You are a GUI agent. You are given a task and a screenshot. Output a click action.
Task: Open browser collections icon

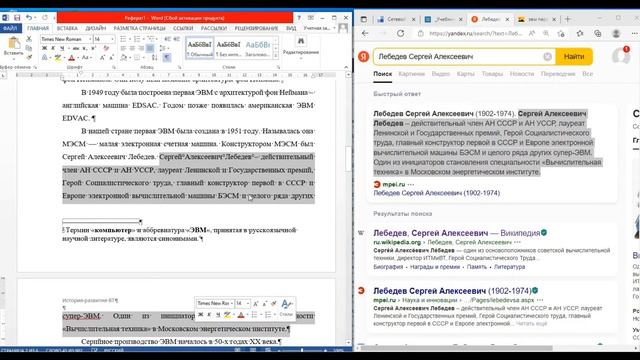pyautogui.click(x=598, y=33)
